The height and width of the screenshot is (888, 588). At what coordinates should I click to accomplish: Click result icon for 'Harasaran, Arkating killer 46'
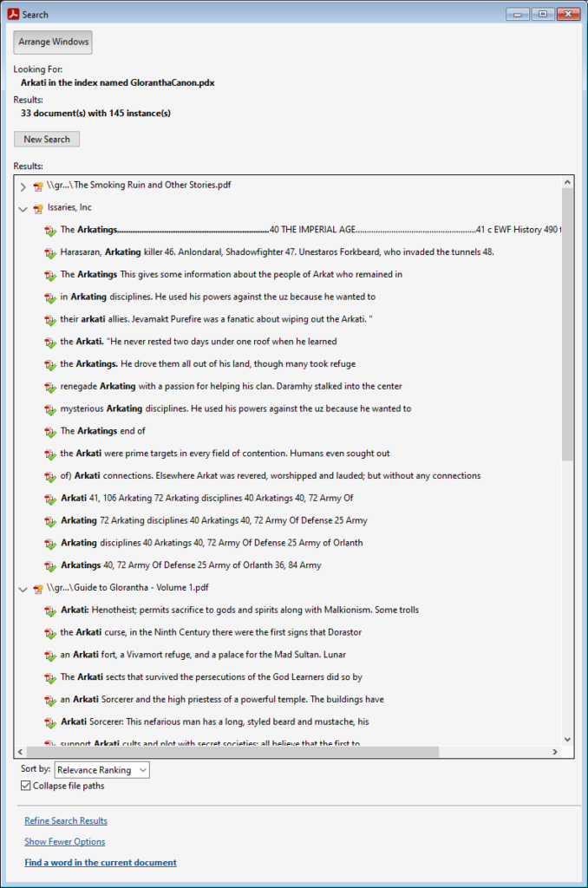click(50, 253)
